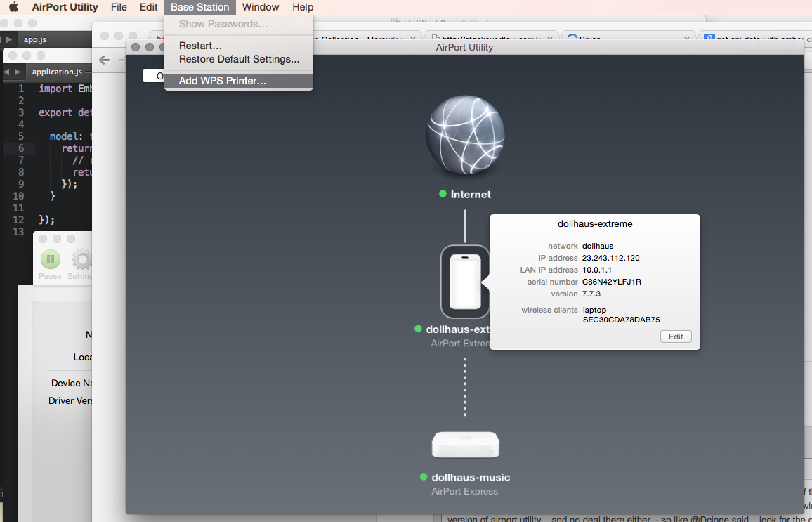The height and width of the screenshot is (522, 812).
Task: Click the AirPort Express label under dollhaus-music
Action: (464, 492)
